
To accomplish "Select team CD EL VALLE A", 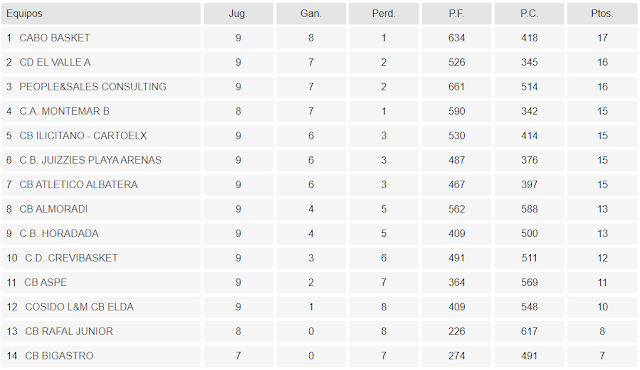I will 55,62.
